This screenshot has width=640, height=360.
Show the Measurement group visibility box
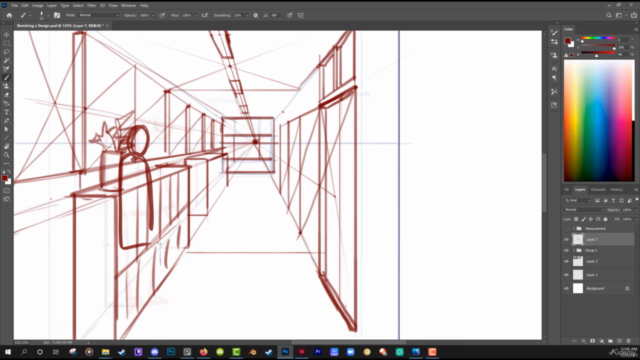pos(567,229)
